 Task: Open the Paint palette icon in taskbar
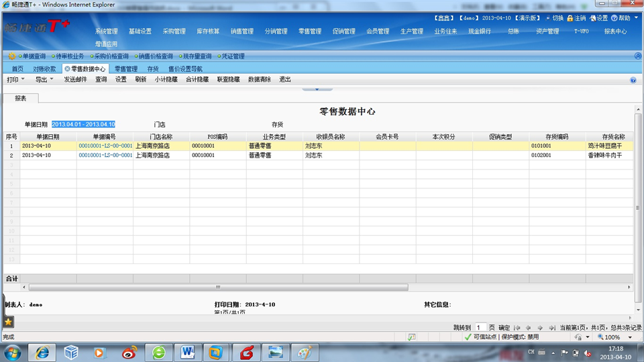pyautogui.click(x=305, y=353)
